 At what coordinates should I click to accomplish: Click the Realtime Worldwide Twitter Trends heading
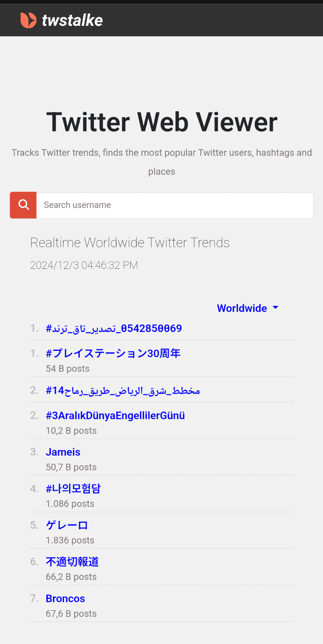[130, 242]
